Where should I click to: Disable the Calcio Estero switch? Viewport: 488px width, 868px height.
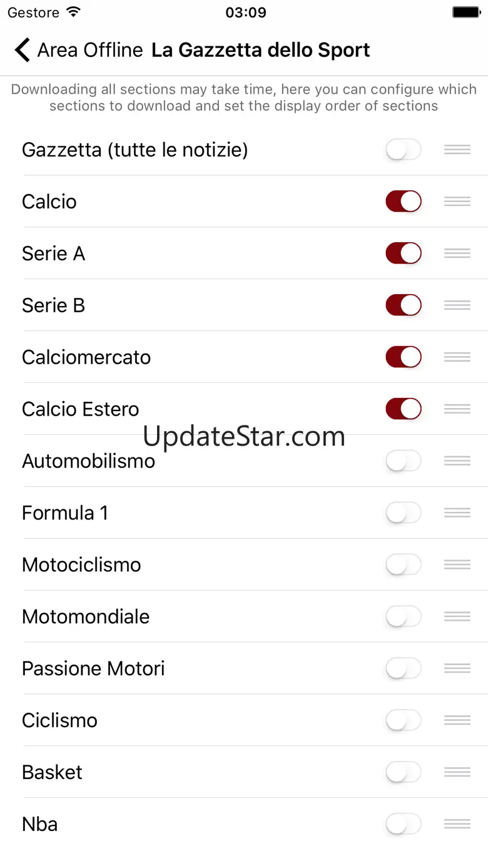(404, 409)
